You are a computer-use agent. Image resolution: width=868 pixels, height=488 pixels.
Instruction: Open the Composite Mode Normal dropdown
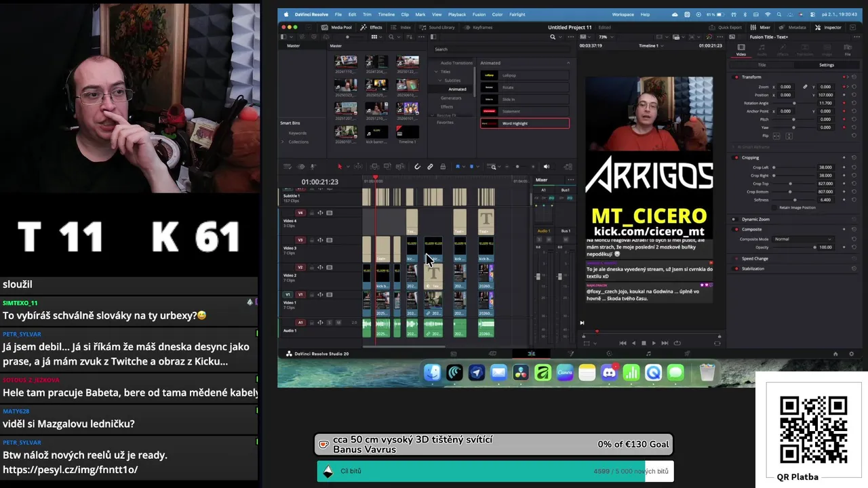(x=803, y=239)
